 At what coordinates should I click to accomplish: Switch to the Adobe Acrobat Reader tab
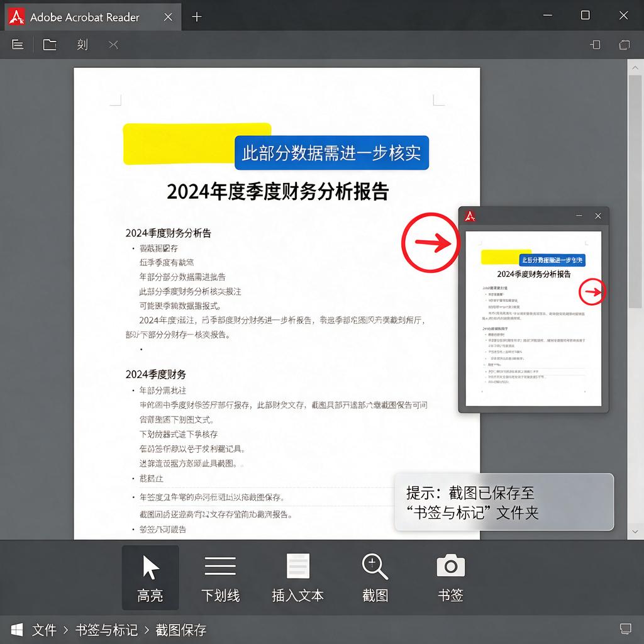click(x=93, y=17)
